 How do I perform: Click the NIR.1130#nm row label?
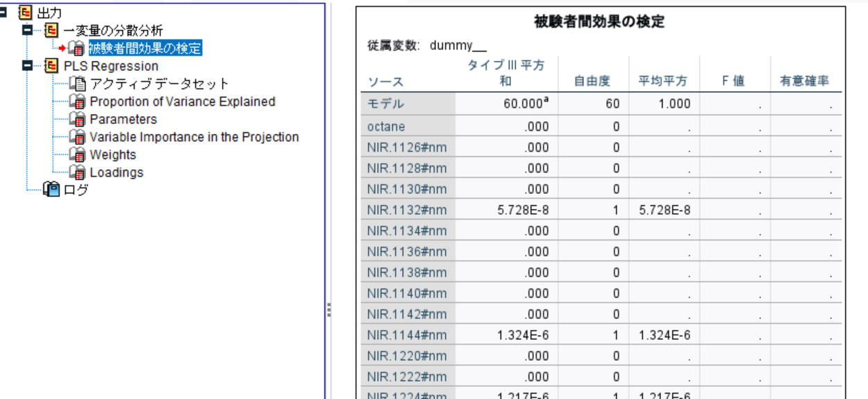coord(408,189)
